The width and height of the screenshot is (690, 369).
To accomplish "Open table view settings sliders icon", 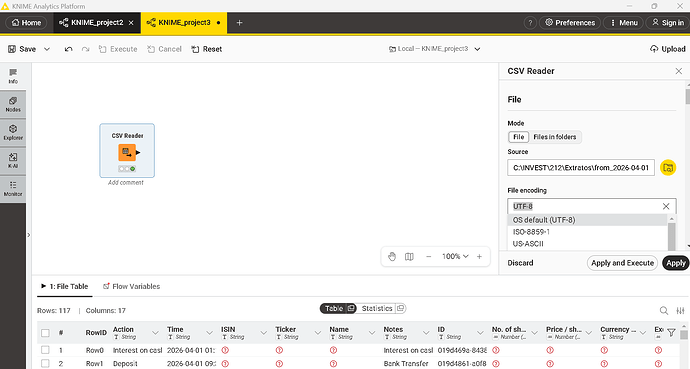I will [680, 311].
